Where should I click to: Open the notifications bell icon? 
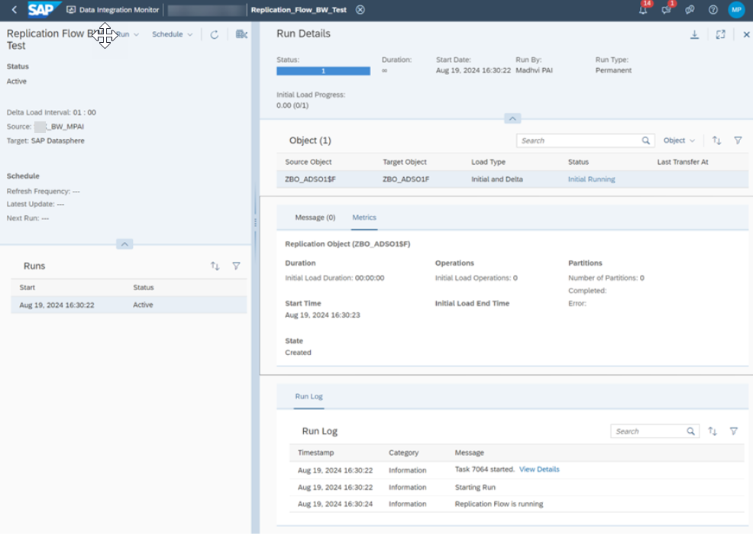point(642,10)
